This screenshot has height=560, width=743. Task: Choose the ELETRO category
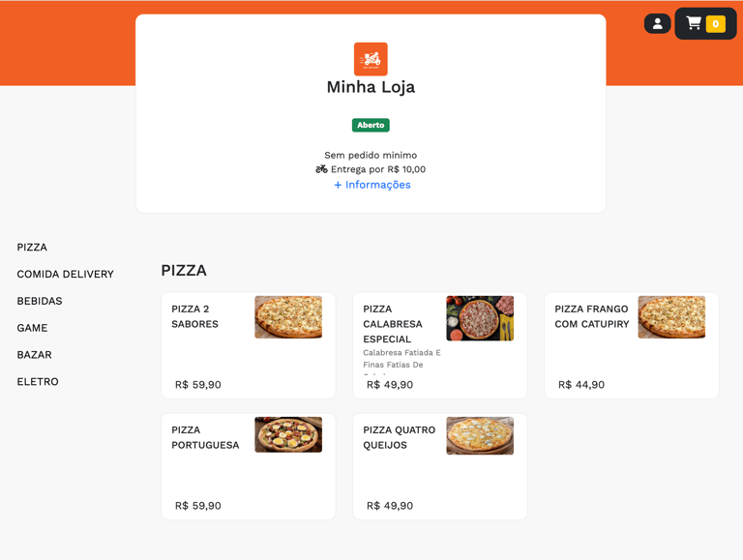tap(38, 382)
